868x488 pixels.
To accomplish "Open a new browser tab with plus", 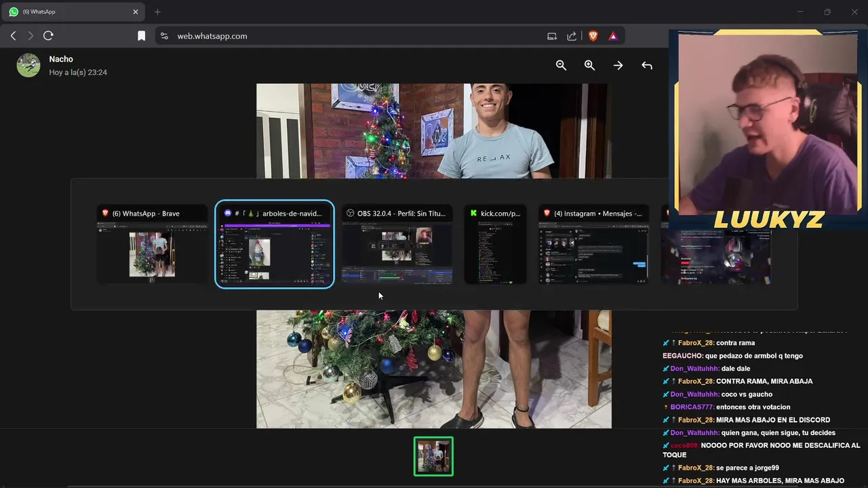I will [x=157, y=12].
